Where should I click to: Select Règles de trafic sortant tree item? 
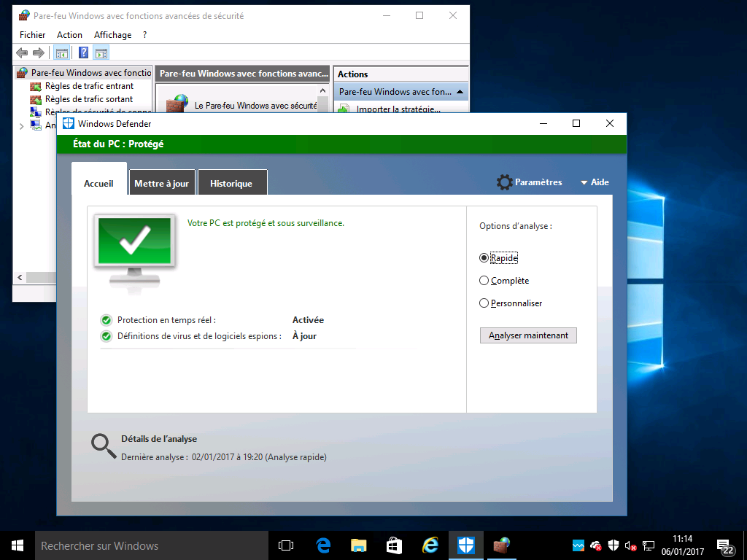coord(89,99)
